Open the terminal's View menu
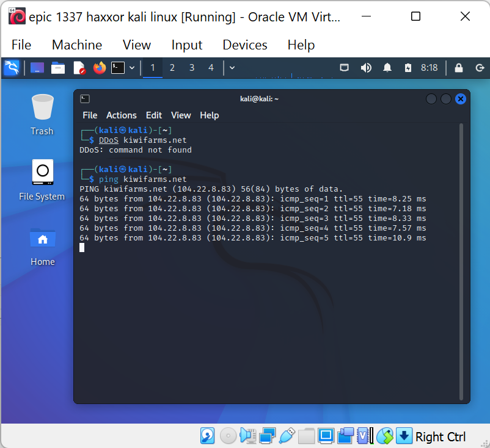Screen dimensions: 490x448 181,115
